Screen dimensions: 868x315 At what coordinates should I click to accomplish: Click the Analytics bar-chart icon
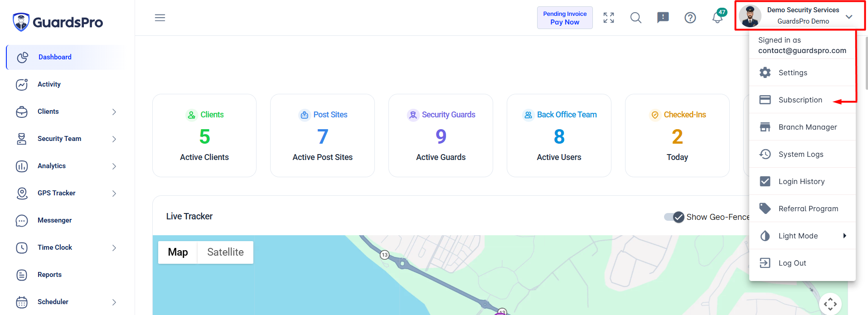(22, 166)
